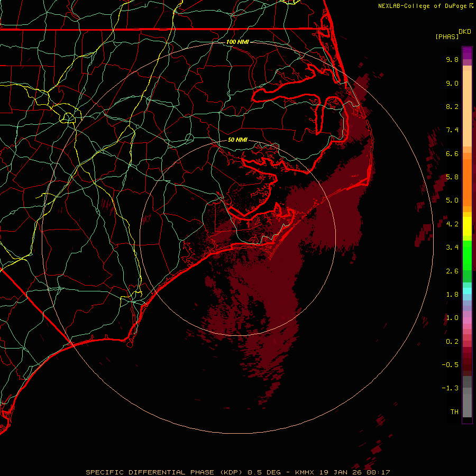Click the 2.6 value on the color scale
This screenshot has width=476, height=476.
[452, 271]
